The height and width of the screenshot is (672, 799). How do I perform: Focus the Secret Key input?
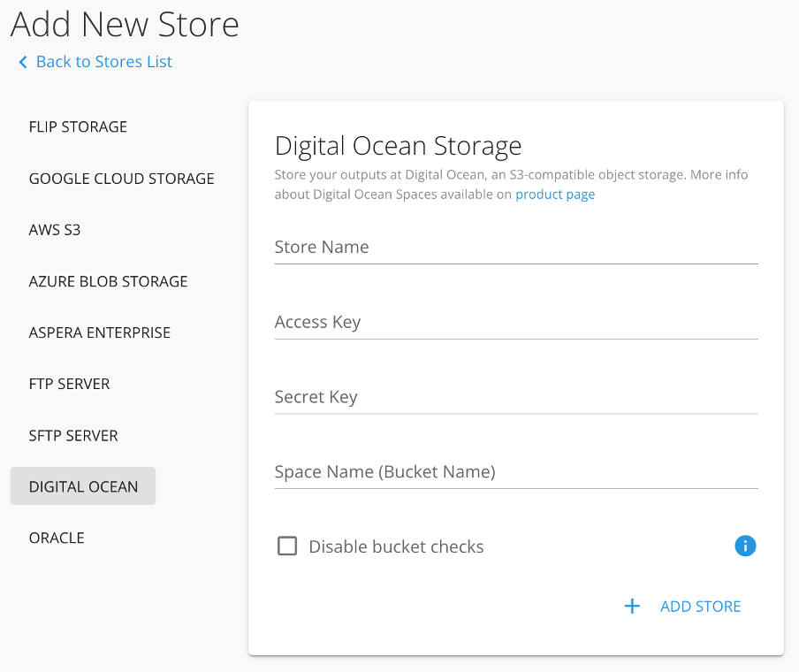click(x=516, y=398)
